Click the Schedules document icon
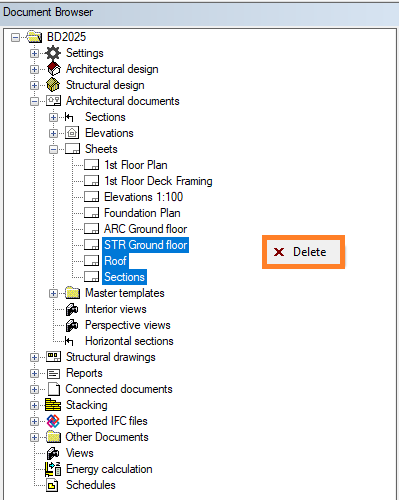Screen dimensions: 399x500 point(52,485)
